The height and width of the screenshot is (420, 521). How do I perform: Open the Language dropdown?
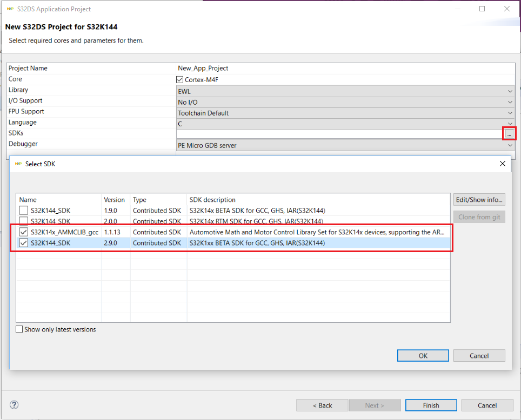(x=345, y=124)
